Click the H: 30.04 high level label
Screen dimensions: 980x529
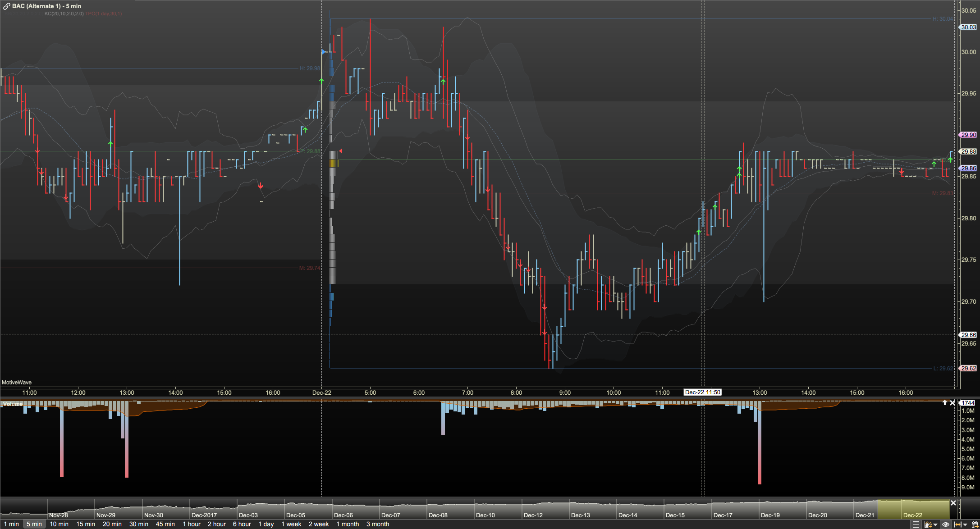click(x=943, y=19)
